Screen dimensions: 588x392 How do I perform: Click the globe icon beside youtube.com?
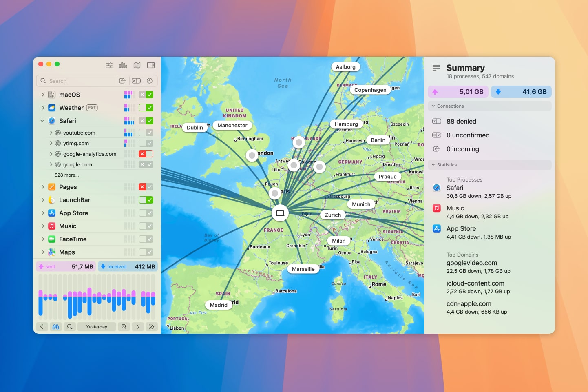[x=58, y=133]
